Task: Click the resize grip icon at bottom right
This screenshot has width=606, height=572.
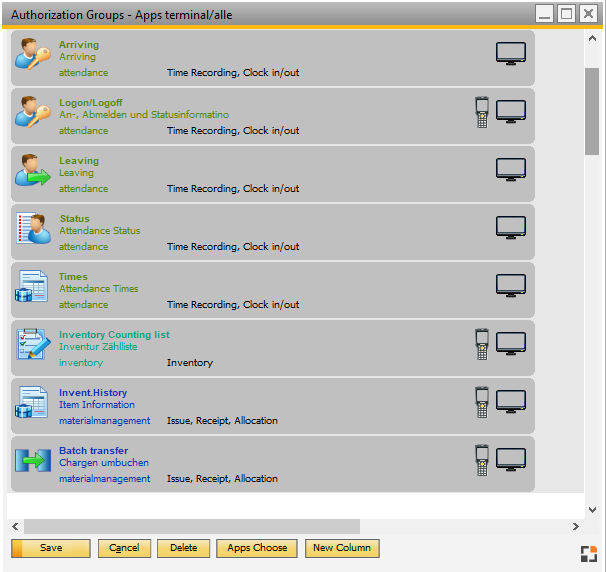Action: (x=590, y=554)
